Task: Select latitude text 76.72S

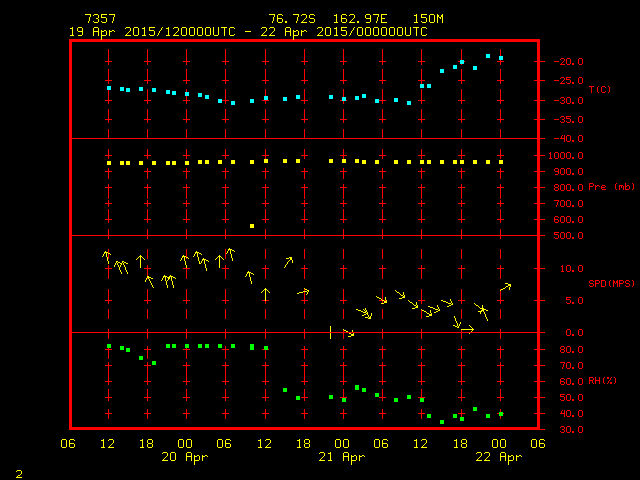Action: (x=292, y=19)
